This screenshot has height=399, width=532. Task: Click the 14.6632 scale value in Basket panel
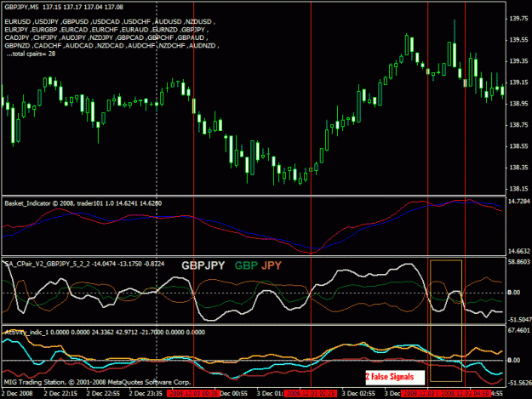pyautogui.click(x=518, y=251)
